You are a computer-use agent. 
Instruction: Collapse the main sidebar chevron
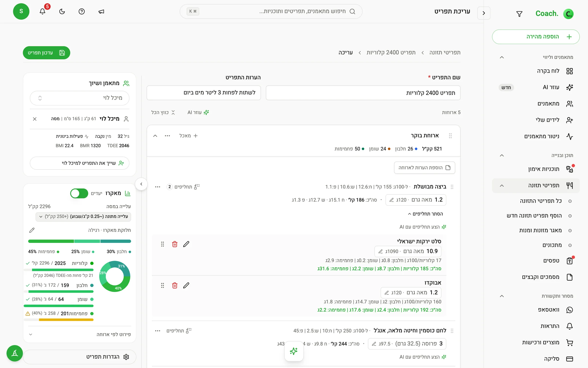pos(484,13)
